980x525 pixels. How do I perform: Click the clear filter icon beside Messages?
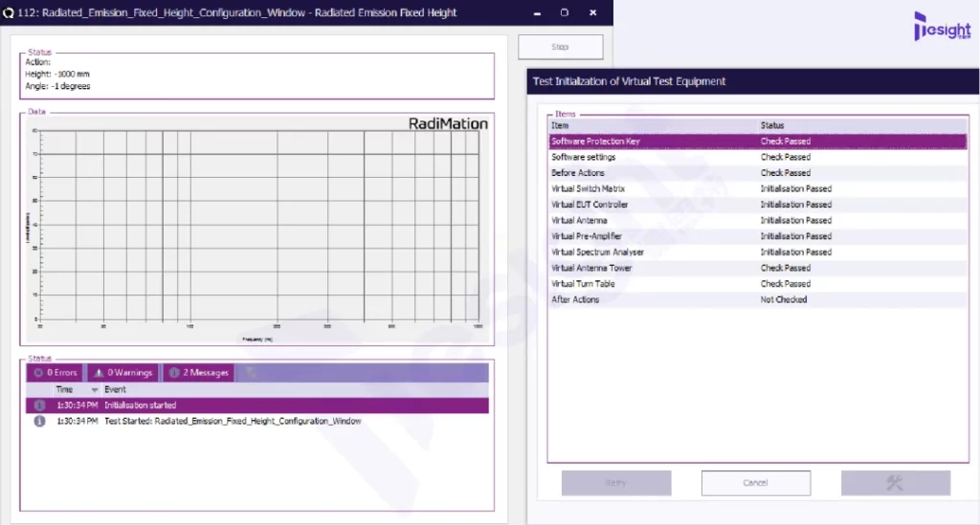251,373
